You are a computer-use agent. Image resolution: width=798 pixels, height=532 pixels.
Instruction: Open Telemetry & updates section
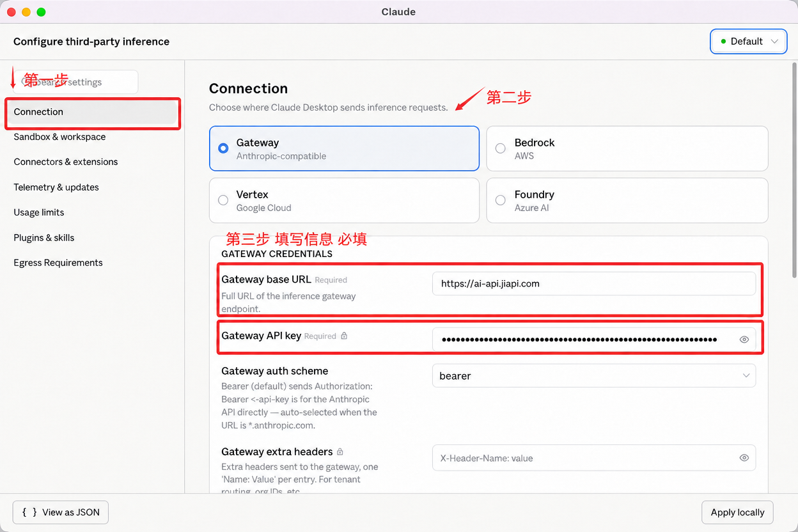[56, 187]
